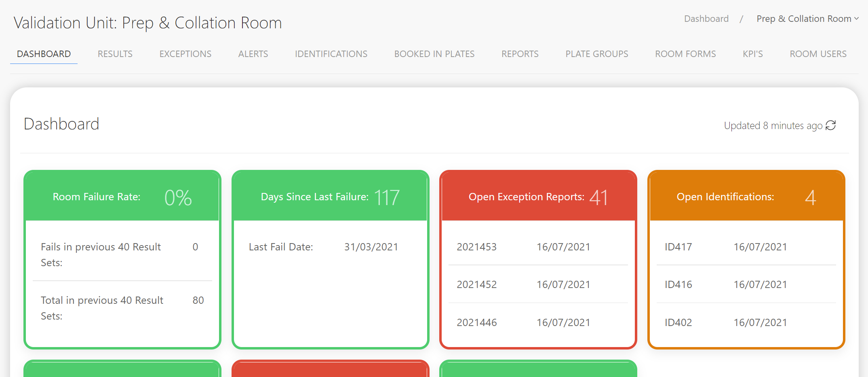This screenshot has height=377, width=868.
Task: Open identification ID417
Action: (678, 247)
